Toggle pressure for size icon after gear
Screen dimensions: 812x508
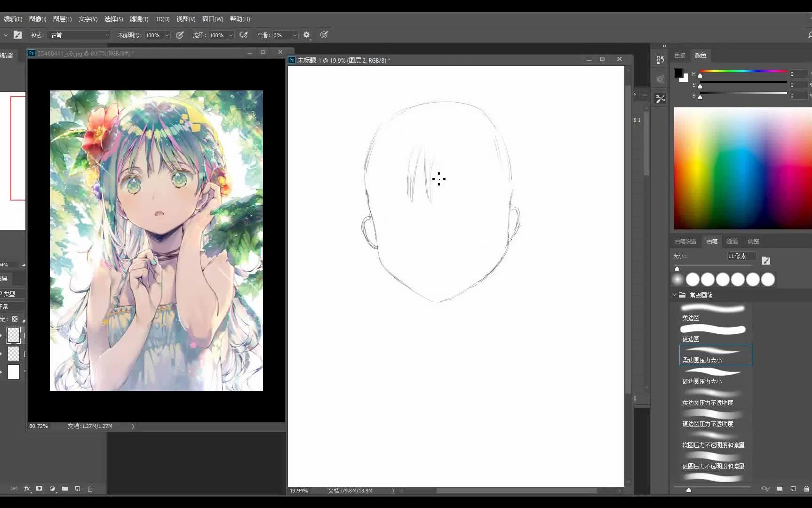coord(324,35)
